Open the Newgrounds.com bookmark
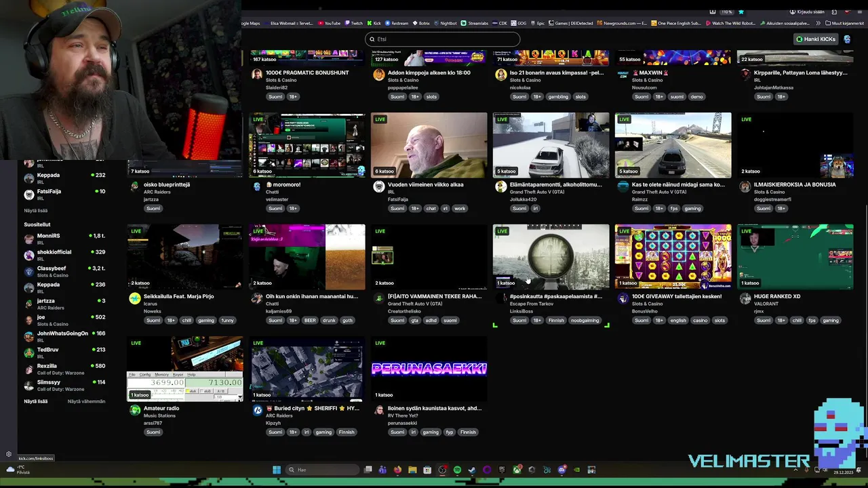Screen dimensions: 868x488 click(x=623, y=23)
